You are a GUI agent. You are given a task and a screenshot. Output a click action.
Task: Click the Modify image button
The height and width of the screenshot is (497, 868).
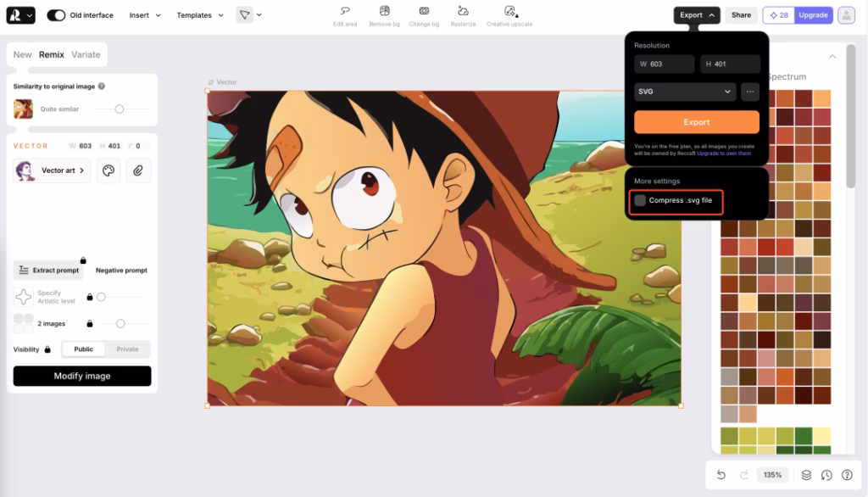[x=82, y=376]
